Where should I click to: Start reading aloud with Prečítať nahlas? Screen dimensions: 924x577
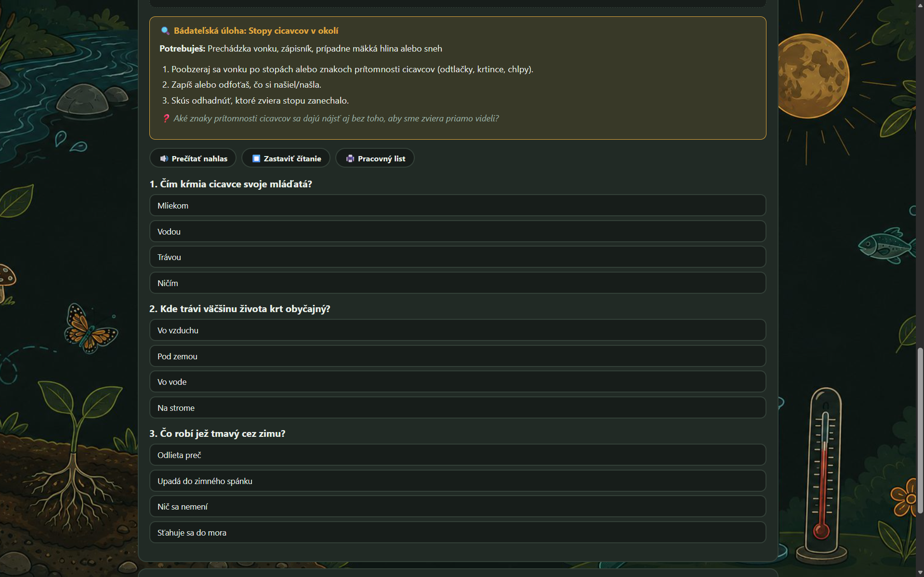(193, 158)
